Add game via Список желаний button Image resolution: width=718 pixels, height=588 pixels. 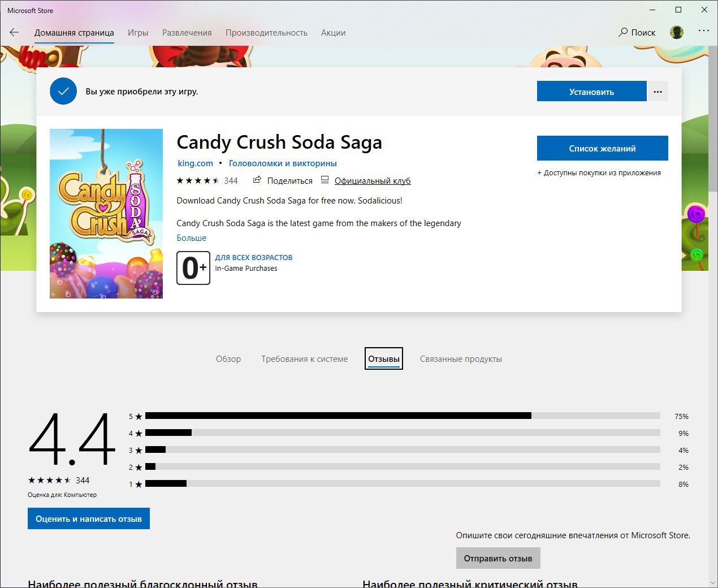click(x=603, y=148)
